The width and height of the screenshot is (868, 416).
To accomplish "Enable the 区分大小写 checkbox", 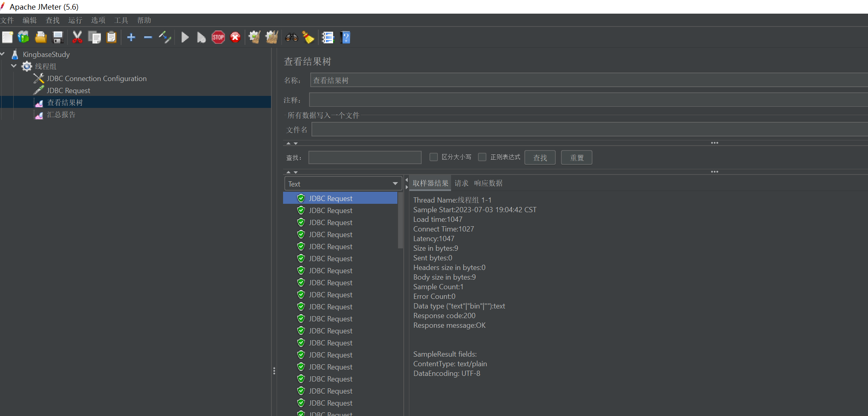I will coord(433,157).
